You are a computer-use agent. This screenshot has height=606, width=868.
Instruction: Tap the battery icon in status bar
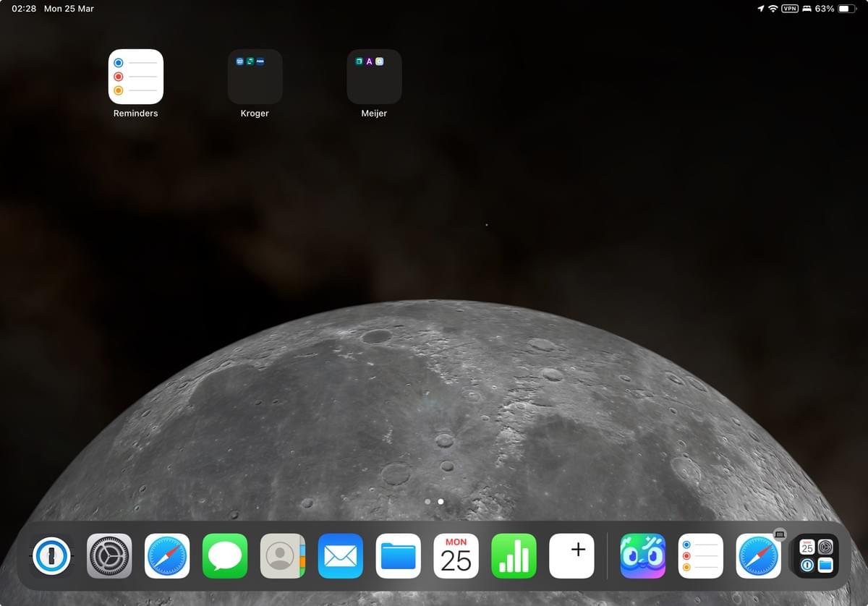pyautogui.click(x=848, y=9)
